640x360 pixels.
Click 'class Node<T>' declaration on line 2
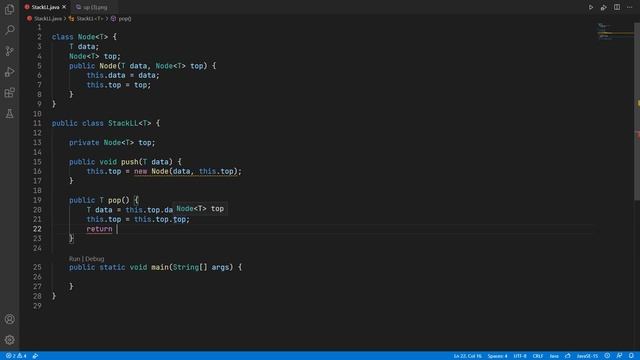(80, 37)
